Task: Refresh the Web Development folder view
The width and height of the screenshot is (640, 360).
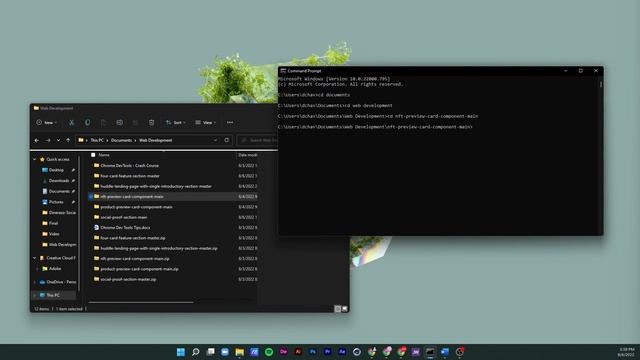Action: tap(227, 140)
